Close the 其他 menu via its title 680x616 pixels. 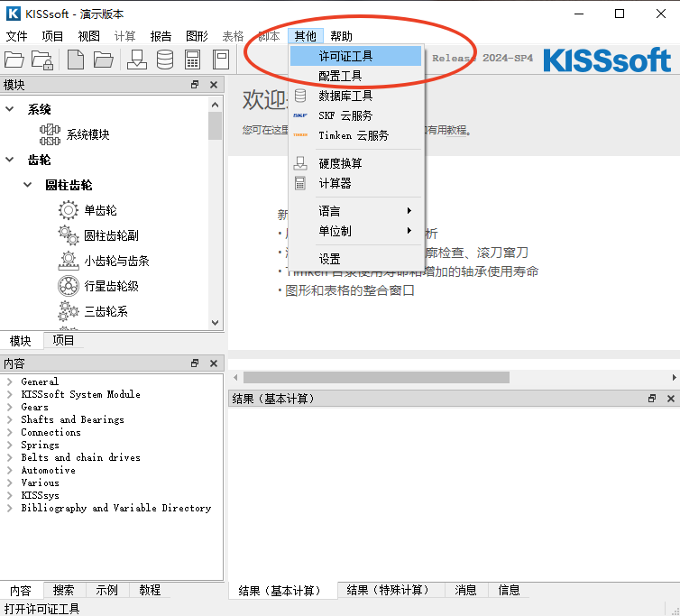306,36
